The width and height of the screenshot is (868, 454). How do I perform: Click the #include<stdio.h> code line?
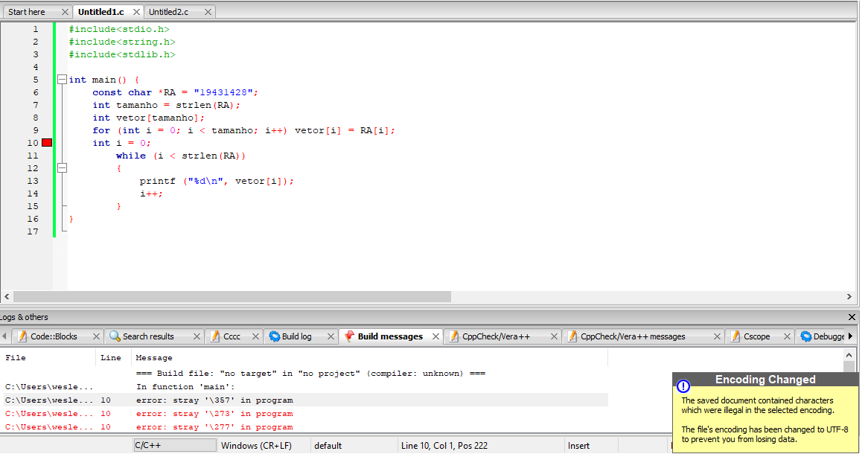[x=119, y=29]
